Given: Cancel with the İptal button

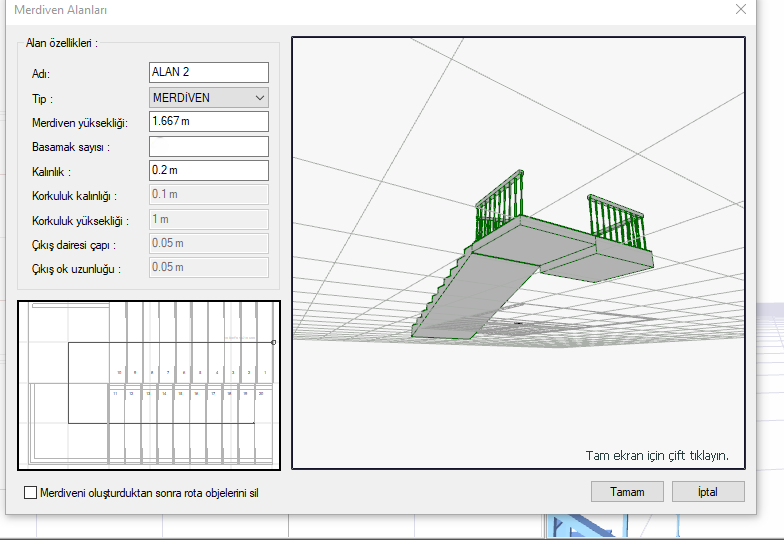Looking at the screenshot, I should click(708, 492).
